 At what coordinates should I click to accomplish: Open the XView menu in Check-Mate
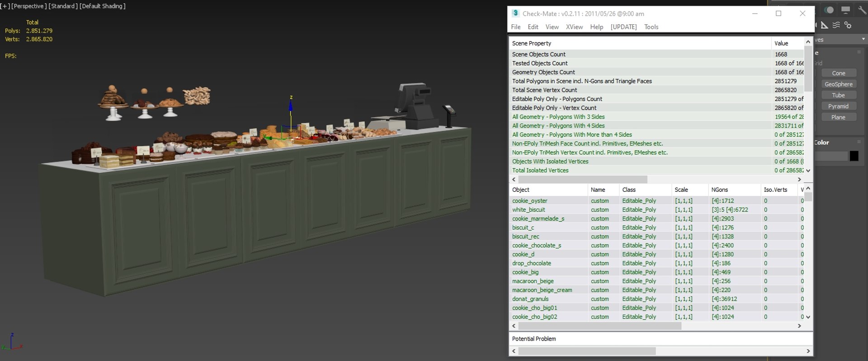574,27
